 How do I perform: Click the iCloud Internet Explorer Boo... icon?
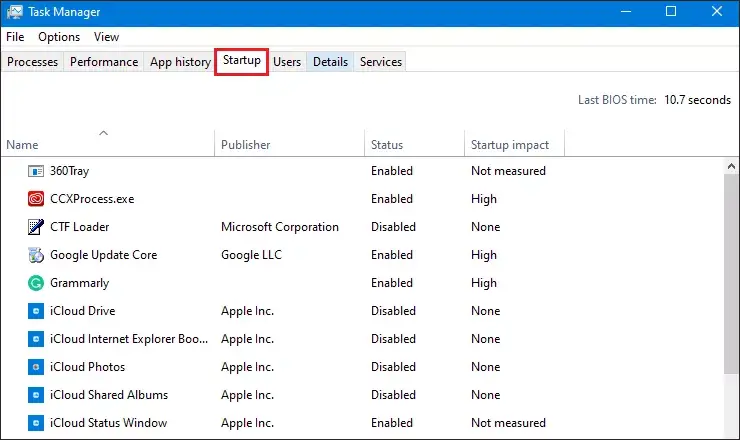pyautogui.click(x=36, y=339)
